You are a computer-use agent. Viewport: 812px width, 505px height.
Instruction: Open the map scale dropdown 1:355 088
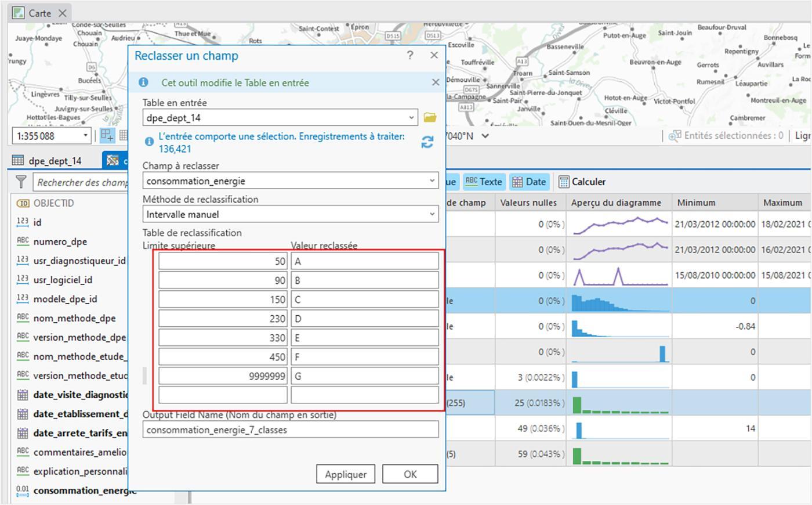coord(85,136)
